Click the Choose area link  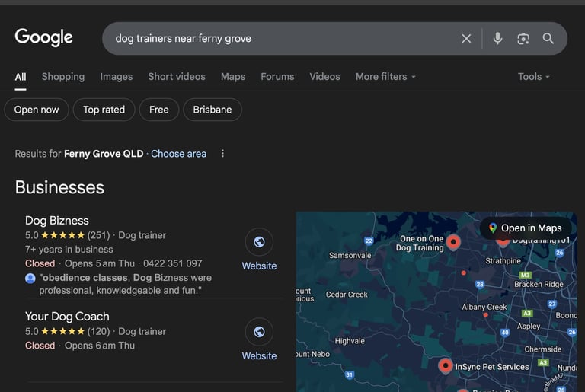tap(178, 154)
